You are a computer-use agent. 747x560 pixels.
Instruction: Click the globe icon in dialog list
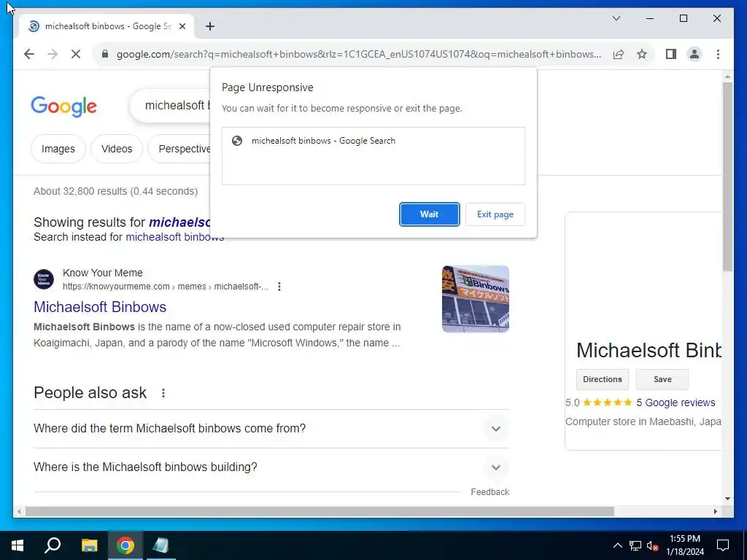(237, 141)
